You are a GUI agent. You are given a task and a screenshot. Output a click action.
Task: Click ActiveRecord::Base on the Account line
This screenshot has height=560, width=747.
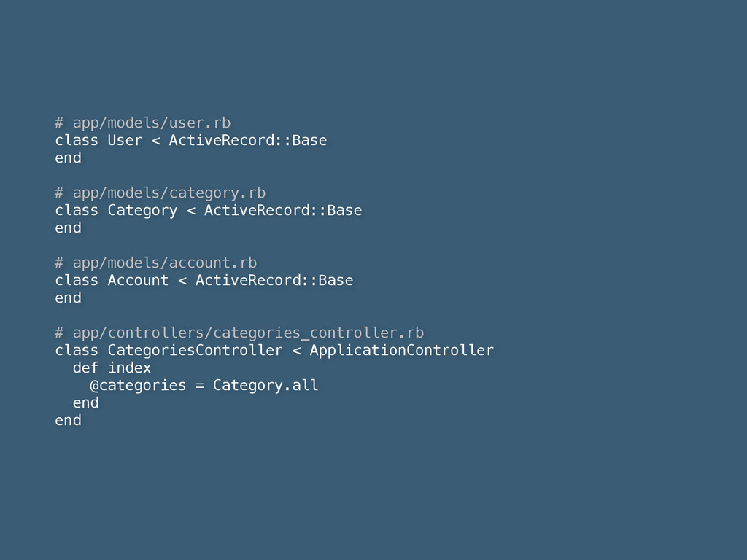[x=274, y=281]
